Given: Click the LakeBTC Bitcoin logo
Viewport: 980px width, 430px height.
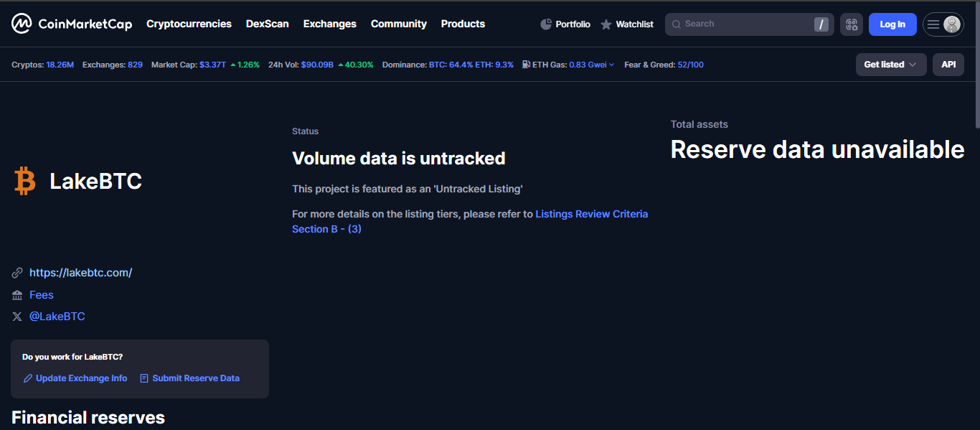Looking at the screenshot, I should pyautogui.click(x=25, y=182).
